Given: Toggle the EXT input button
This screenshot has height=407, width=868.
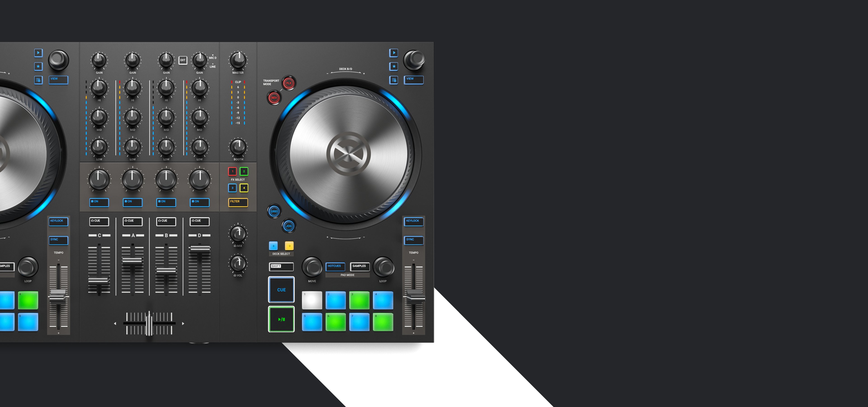Looking at the screenshot, I should coord(183,60).
